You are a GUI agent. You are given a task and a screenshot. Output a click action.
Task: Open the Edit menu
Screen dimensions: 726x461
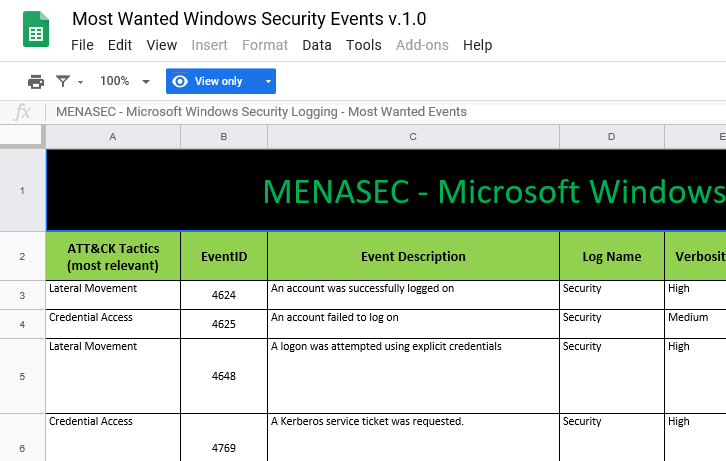pyautogui.click(x=120, y=45)
